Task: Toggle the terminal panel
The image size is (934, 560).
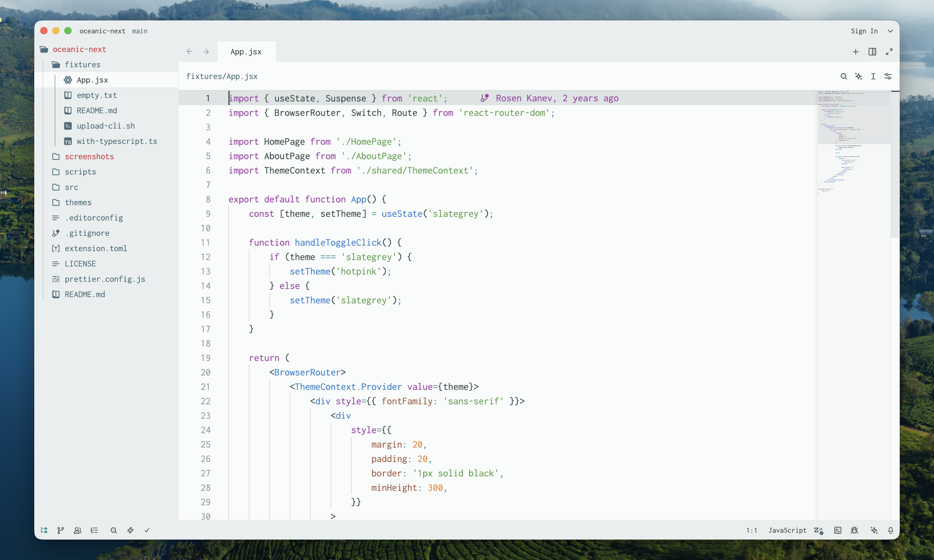Action: [838, 530]
